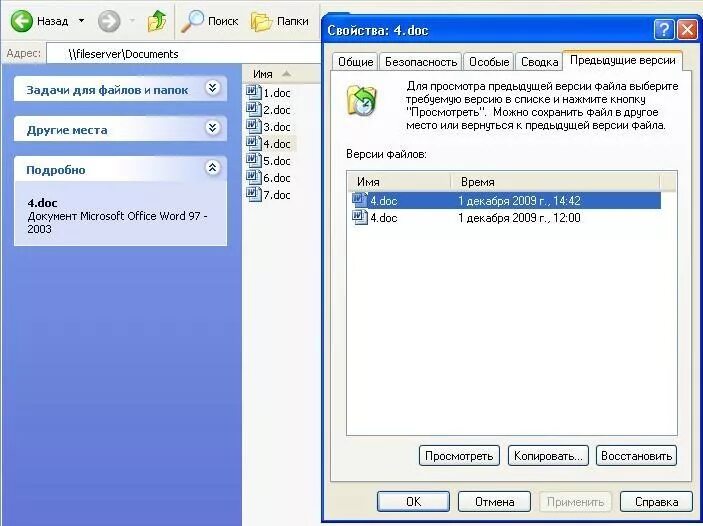Click the 'Отмена' button

494,501
